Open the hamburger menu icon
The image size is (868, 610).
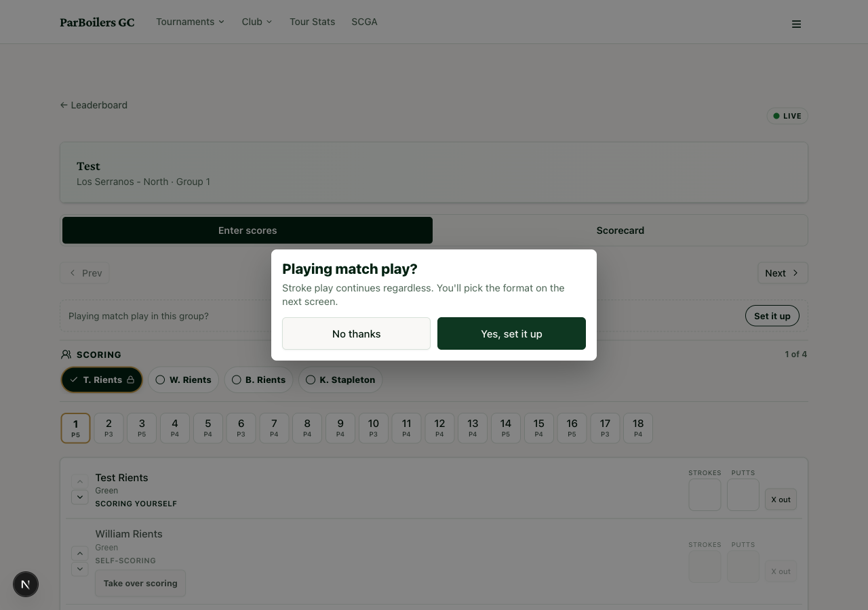(796, 24)
